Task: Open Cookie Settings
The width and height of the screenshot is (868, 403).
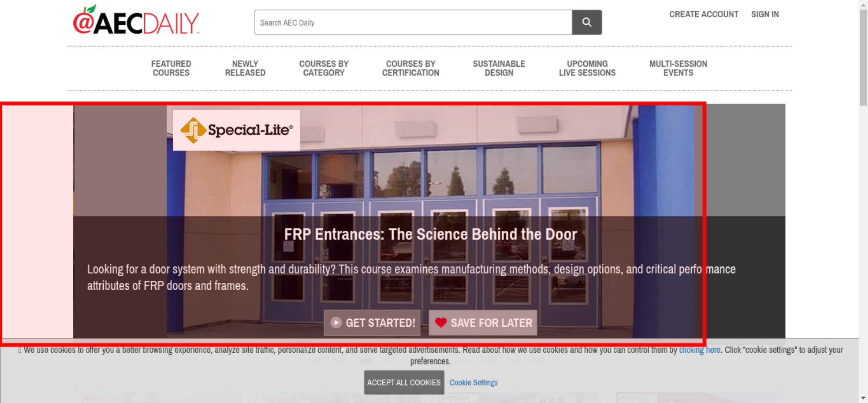Action: click(473, 383)
